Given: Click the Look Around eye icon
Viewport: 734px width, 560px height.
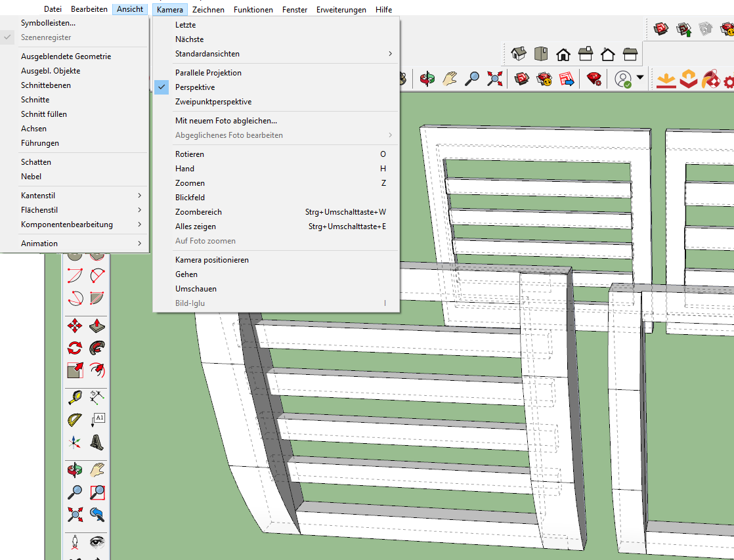Looking at the screenshot, I should [x=97, y=542].
